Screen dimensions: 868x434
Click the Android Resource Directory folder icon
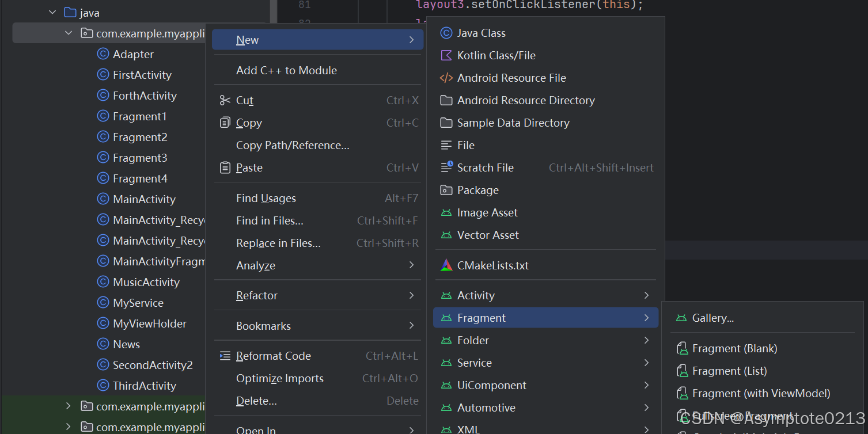tap(446, 100)
